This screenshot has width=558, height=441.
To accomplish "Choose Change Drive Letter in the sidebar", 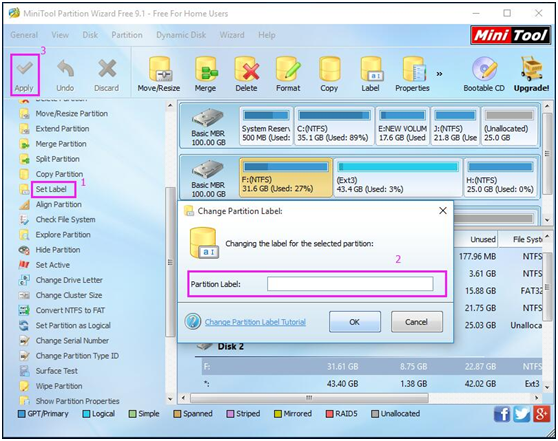I will pos(69,280).
